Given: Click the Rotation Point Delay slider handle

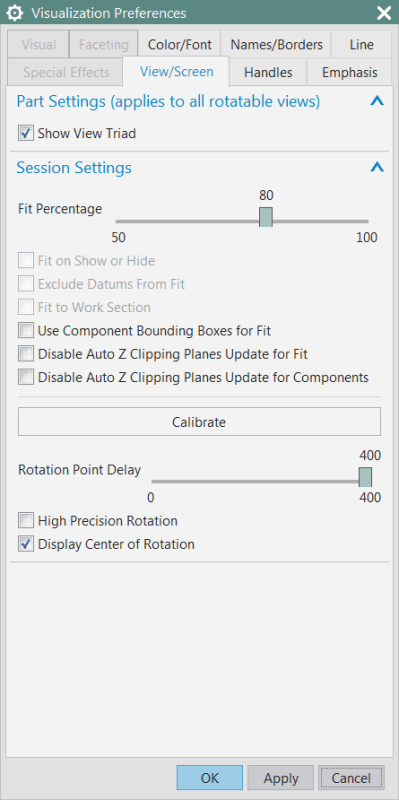Looking at the screenshot, I should (365, 477).
